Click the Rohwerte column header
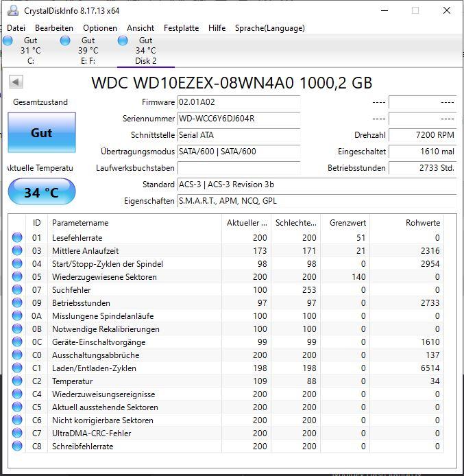This screenshot has height=476, width=464. [406, 223]
